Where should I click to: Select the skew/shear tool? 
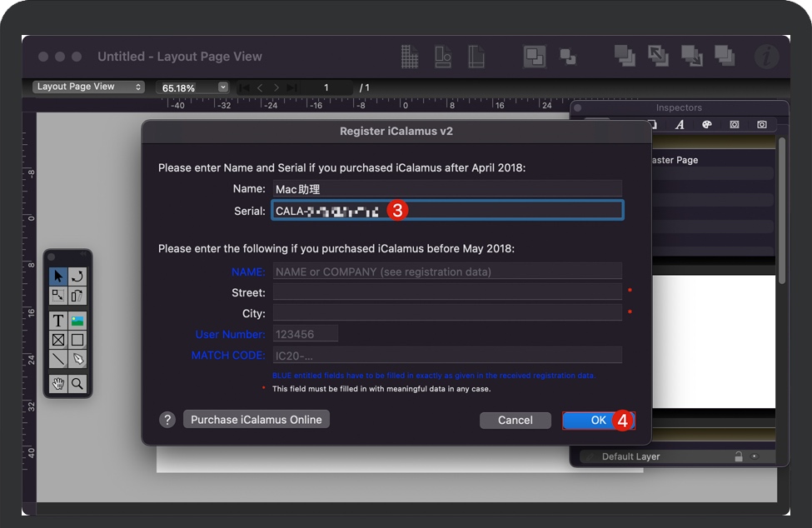pyautogui.click(x=77, y=296)
